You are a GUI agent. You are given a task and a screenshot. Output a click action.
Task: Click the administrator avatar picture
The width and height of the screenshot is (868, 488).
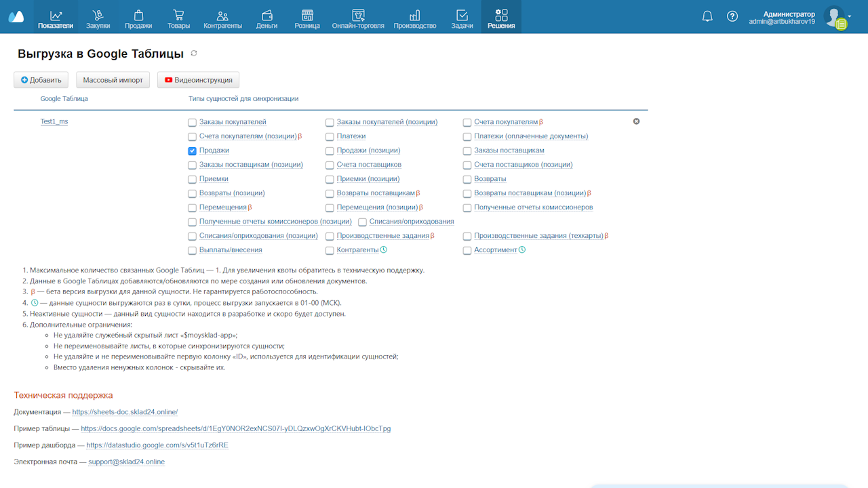click(834, 16)
